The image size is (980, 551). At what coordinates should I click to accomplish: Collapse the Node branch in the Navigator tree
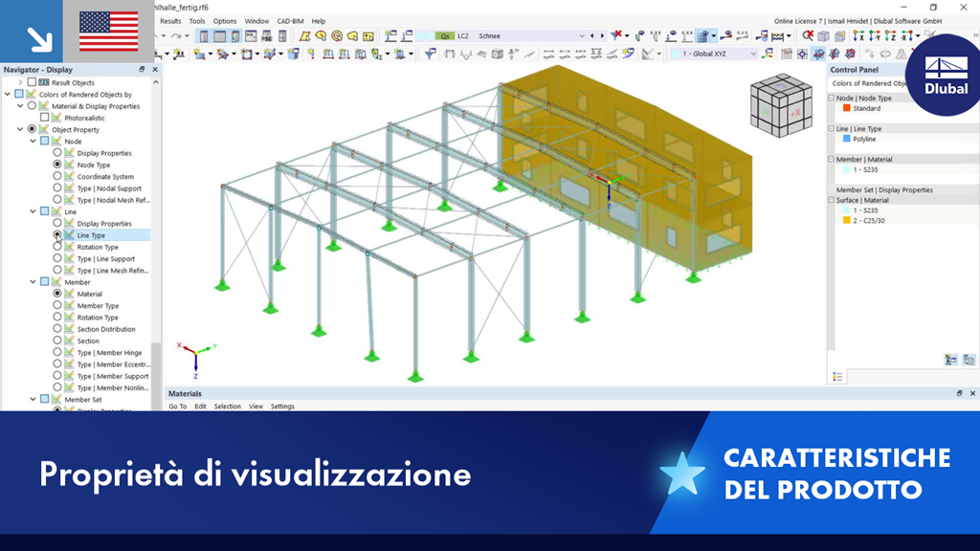(32, 142)
